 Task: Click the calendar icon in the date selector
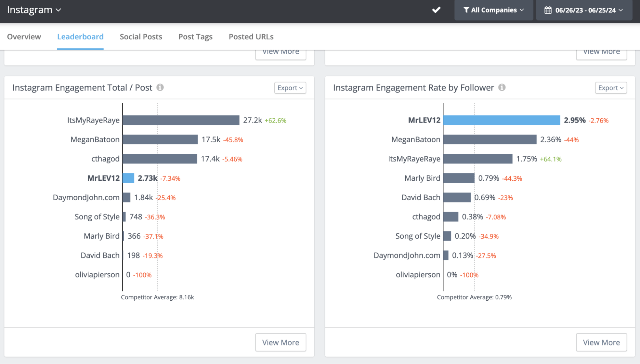click(x=547, y=10)
